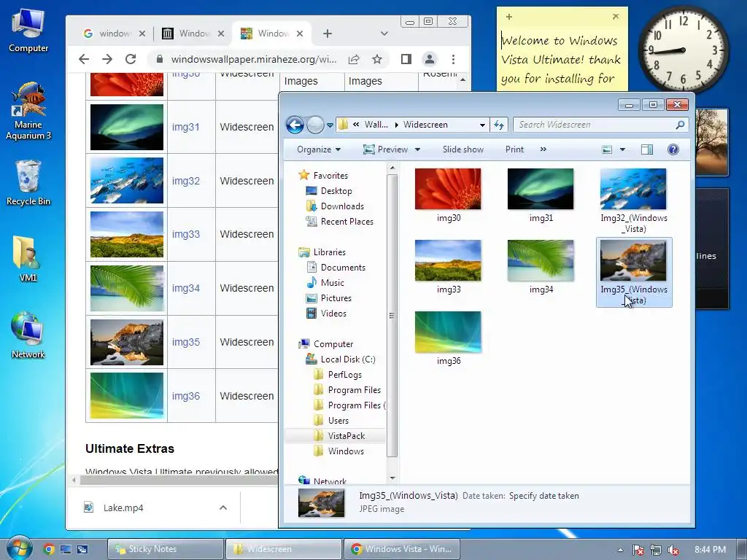Image resolution: width=747 pixels, height=560 pixels.
Task: Click the navigation pane vertical scrollbar
Action: click(x=392, y=315)
